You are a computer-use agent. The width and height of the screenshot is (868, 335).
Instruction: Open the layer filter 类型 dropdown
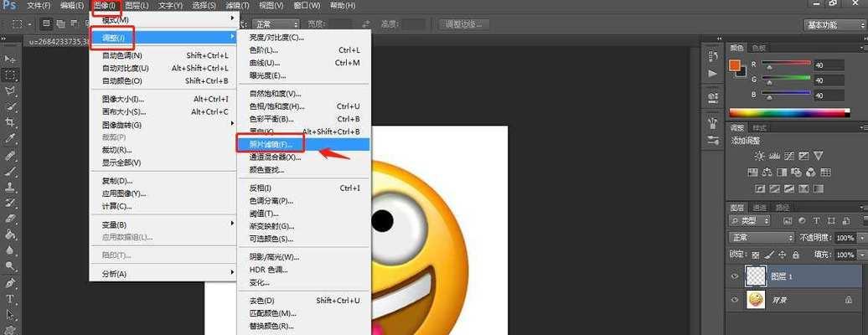coord(750,220)
